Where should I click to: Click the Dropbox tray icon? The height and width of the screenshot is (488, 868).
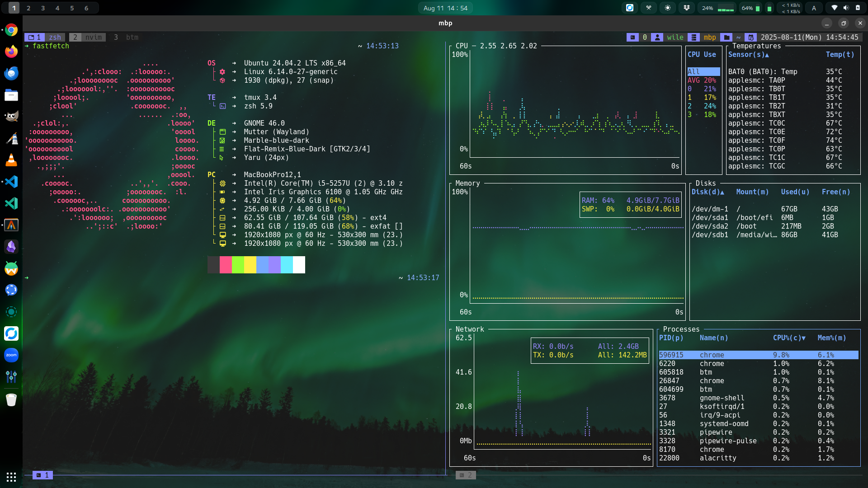[687, 8]
